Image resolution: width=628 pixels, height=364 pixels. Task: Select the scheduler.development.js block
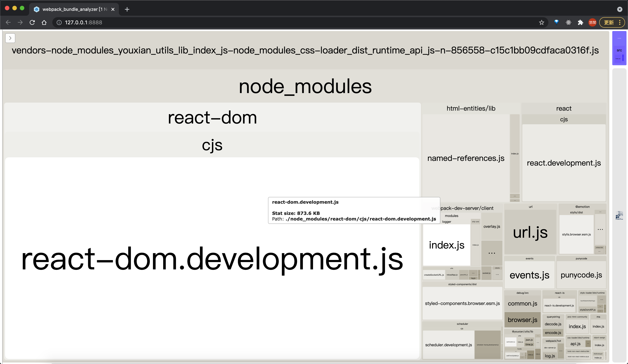tap(448, 345)
